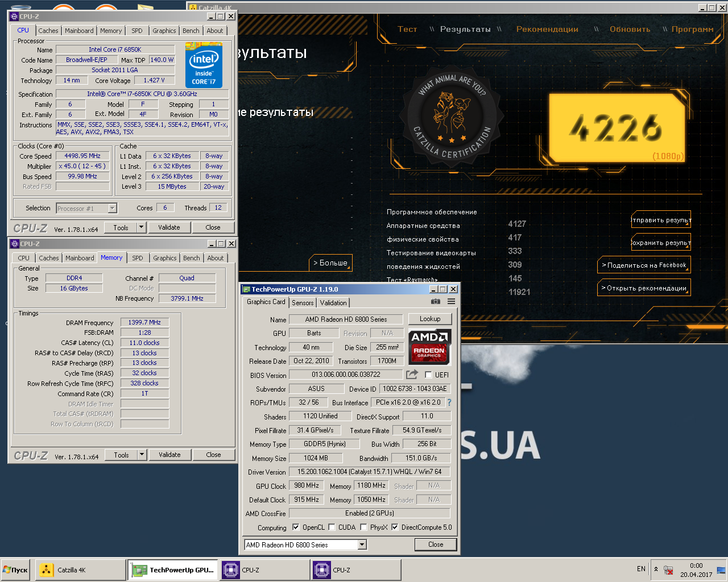Click the Driver Version field in GPU-Z
Screen dimensions: 728x582
(369, 472)
